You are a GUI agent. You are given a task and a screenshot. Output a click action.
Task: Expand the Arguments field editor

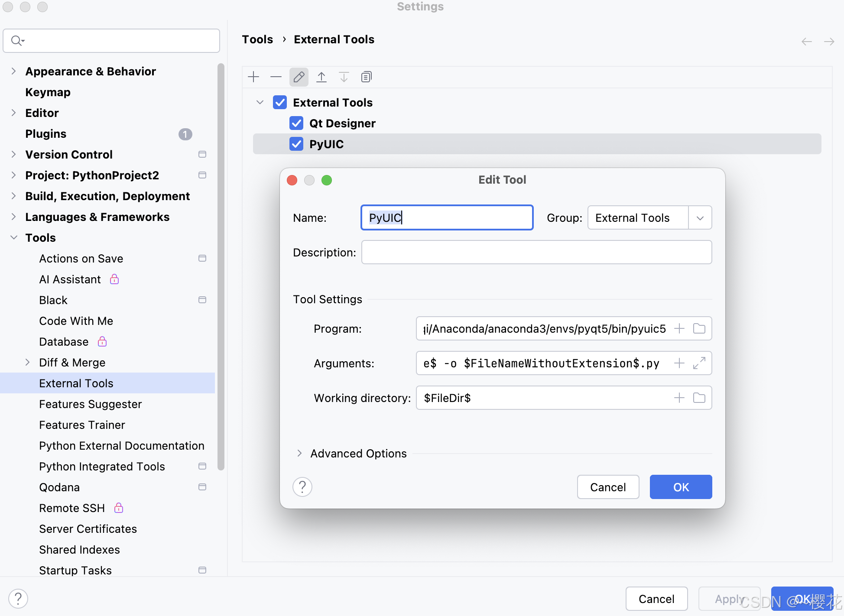pos(699,363)
